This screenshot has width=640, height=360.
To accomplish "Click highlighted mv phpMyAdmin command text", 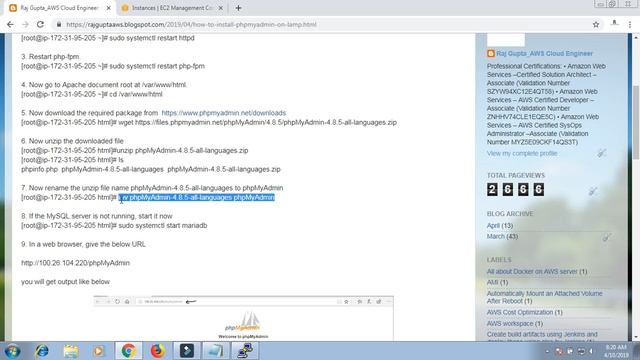I will point(197,198).
